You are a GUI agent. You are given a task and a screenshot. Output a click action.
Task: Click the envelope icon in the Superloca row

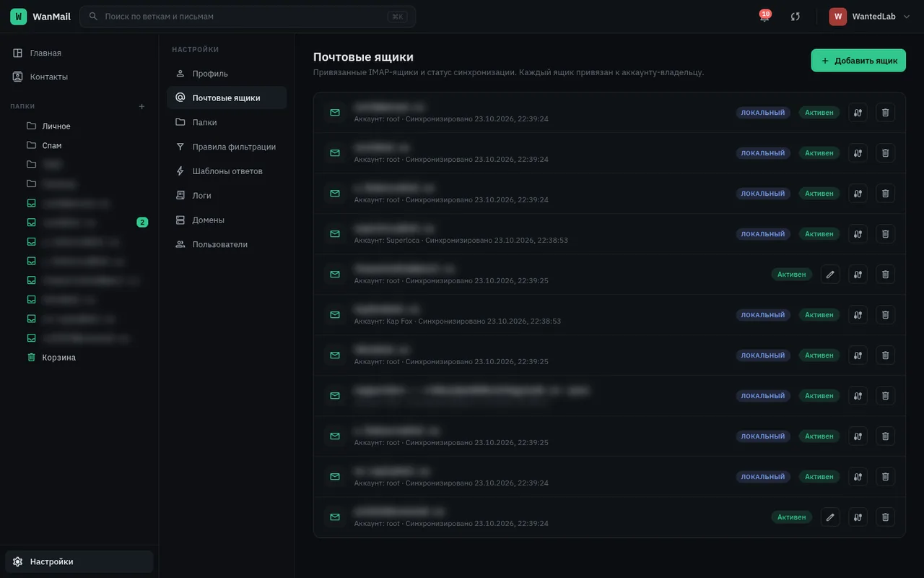coord(335,233)
